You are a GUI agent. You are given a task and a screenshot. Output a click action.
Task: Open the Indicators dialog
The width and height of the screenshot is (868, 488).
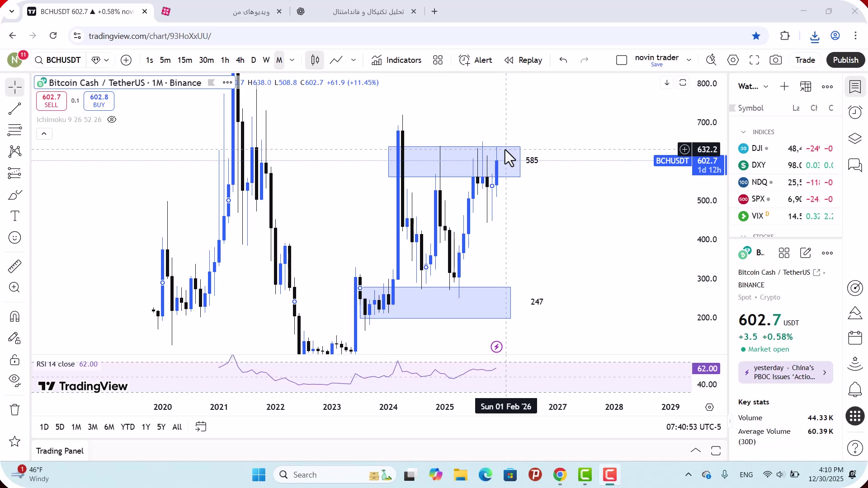[396, 60]
